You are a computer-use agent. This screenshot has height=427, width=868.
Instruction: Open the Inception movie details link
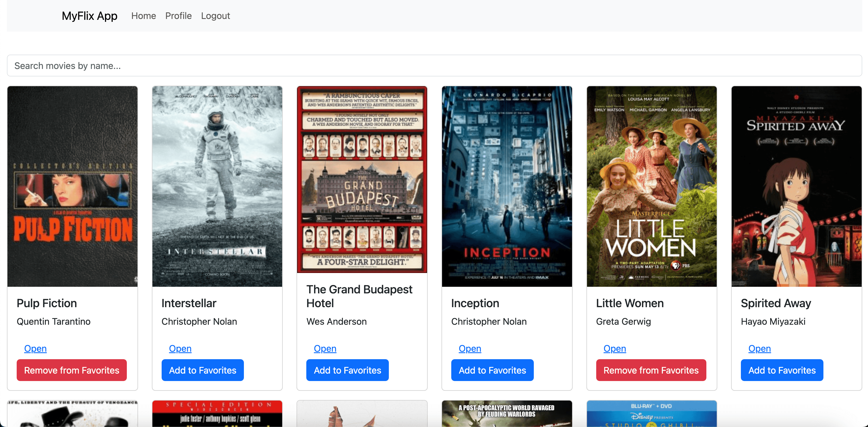pos(470,348)
